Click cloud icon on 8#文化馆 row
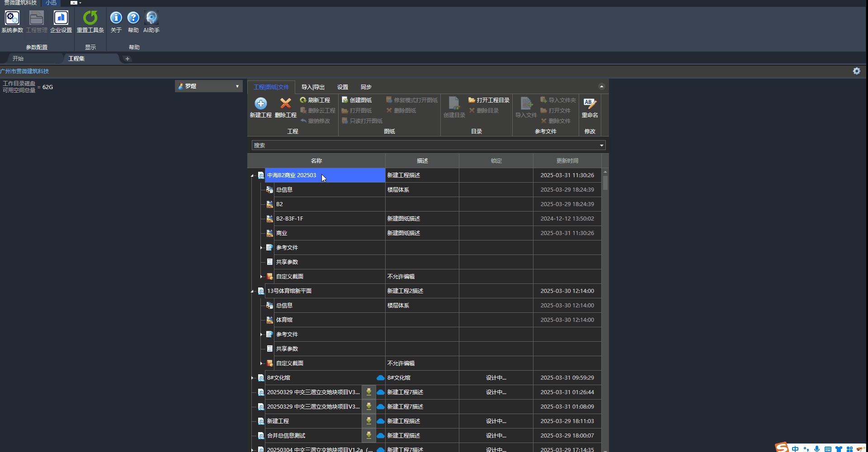This screenshot has height=452, width=868. coord(381,378)
